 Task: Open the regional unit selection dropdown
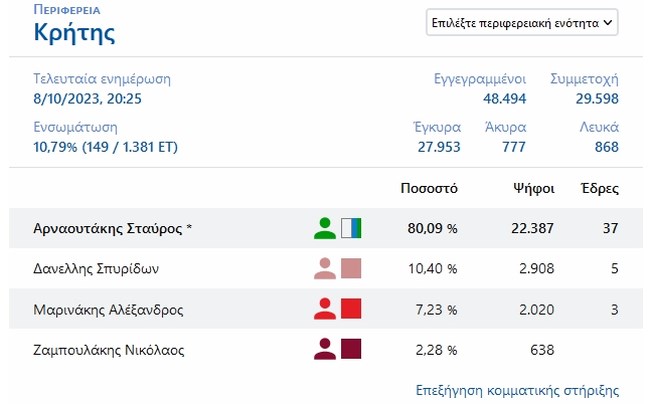[522, 22]
